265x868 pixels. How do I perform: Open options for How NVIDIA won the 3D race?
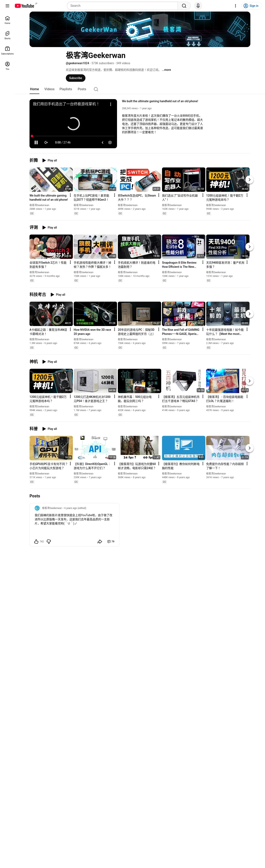[x=115, y=330]
